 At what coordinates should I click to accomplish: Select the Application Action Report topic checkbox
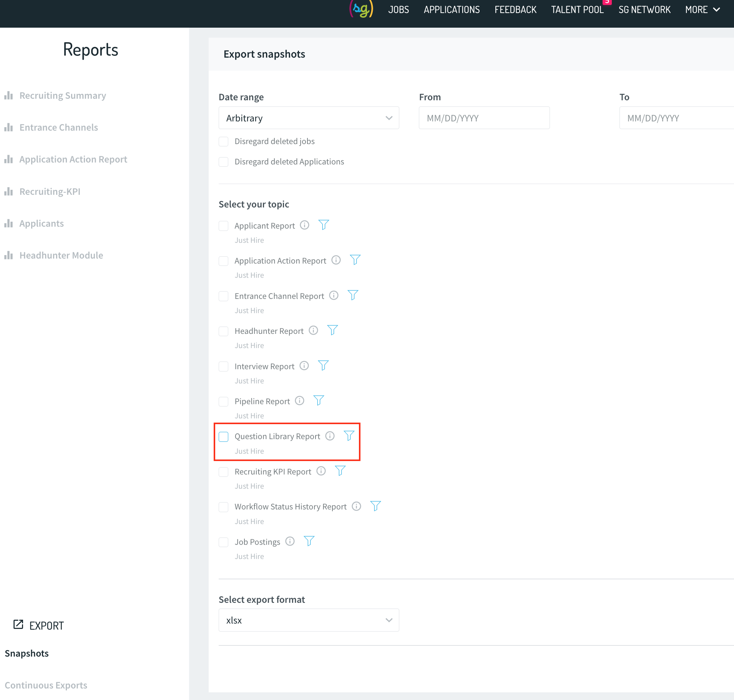tap(223, 261)
